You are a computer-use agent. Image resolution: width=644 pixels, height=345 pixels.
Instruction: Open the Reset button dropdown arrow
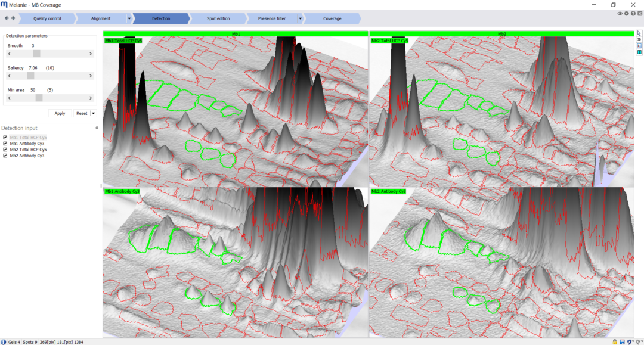pos(94,113)
